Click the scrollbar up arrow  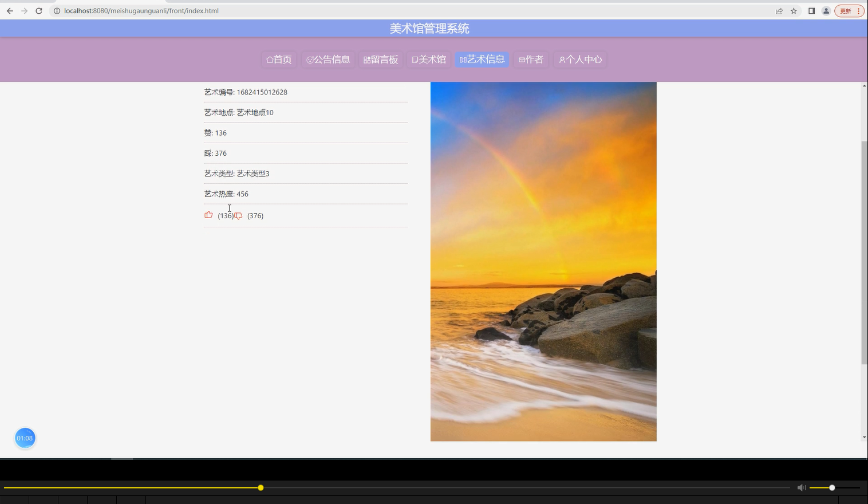pos(864,85)
